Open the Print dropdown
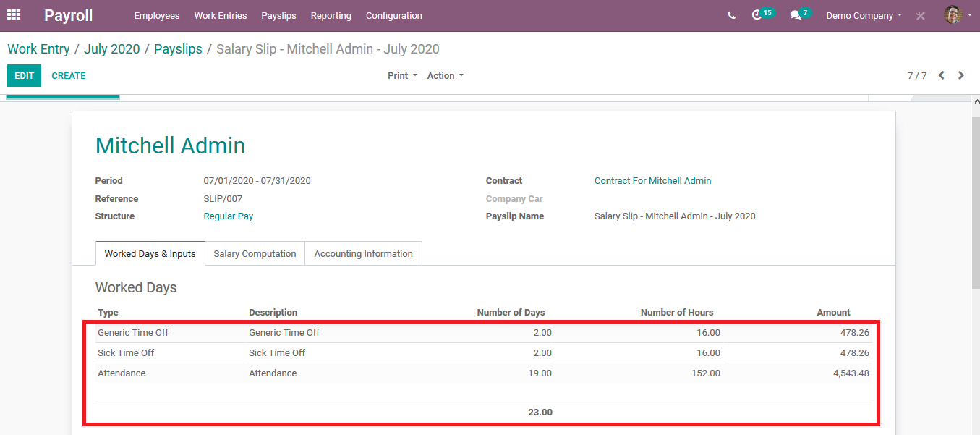This screenshot has width=980, height=435. (x=402, y=75)
